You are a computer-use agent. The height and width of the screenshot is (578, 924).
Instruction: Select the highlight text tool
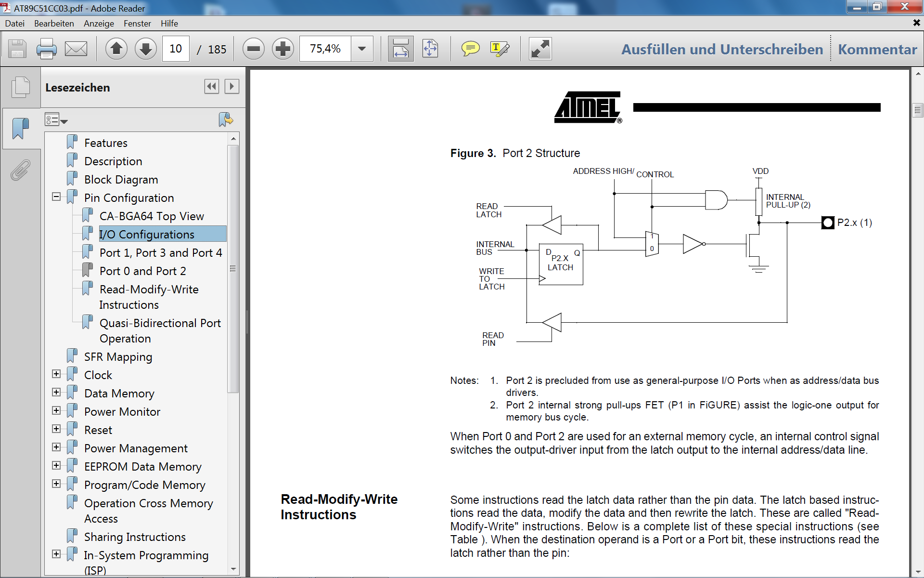(x=500, y=49)
